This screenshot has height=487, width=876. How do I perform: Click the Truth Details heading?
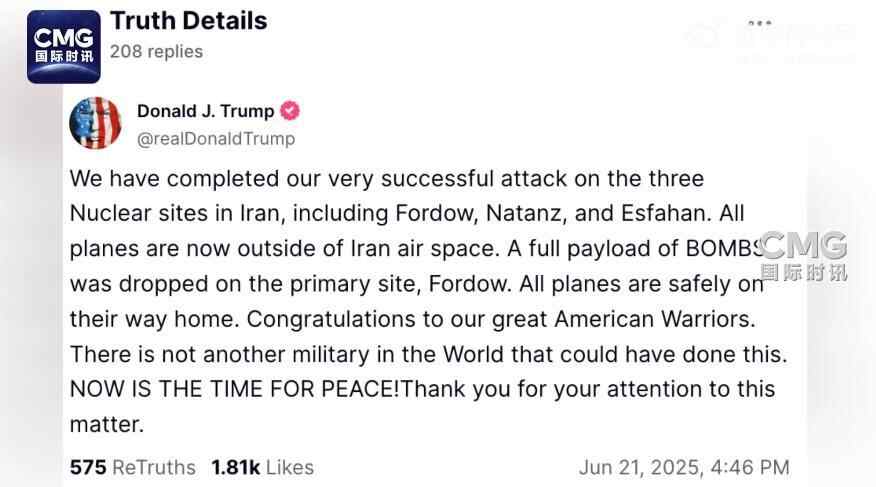pyautogui.click(x=188, y=20)
